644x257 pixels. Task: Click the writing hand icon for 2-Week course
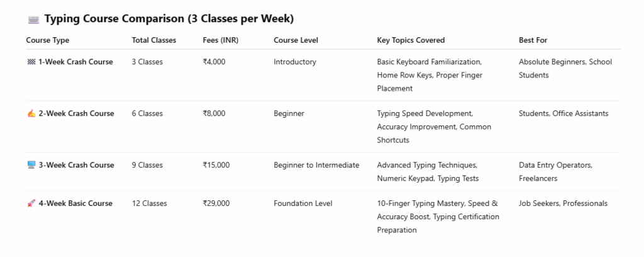coord(31,114)
